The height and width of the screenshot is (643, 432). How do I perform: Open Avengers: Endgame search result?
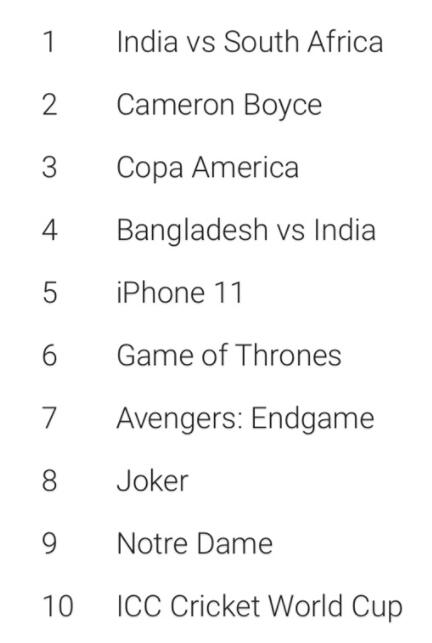(x=245, y=420)
